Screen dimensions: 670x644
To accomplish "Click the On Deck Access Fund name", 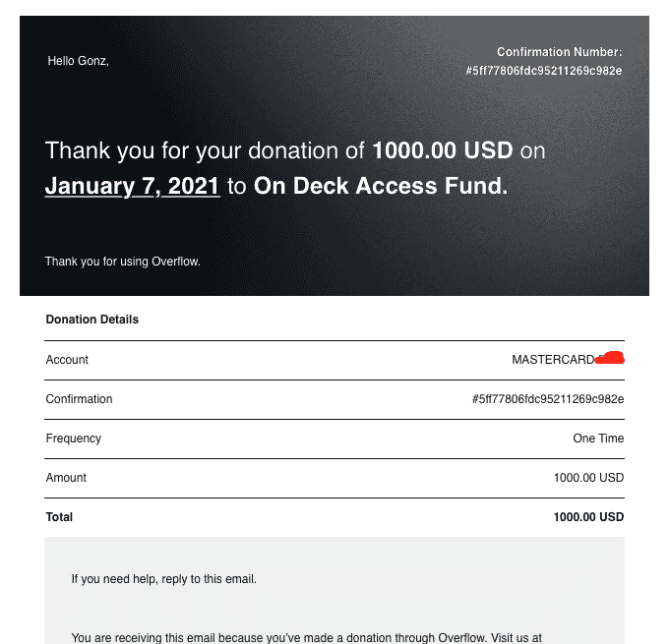I will [381, 186].
